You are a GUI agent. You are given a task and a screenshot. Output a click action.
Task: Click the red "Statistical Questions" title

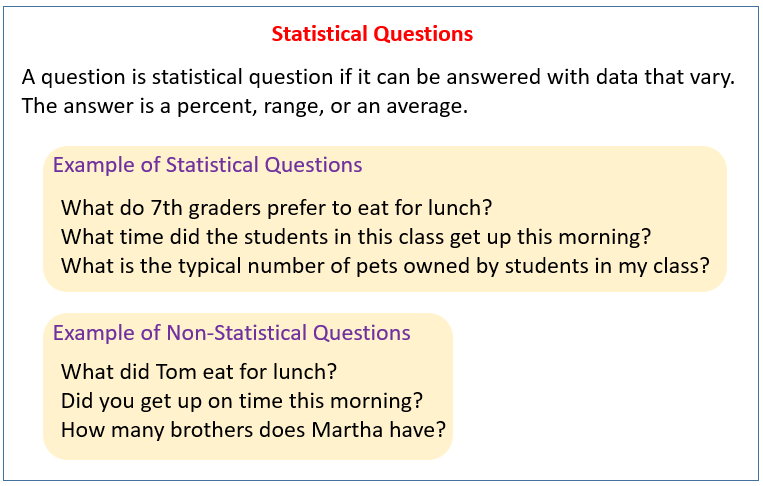(372, 34)
